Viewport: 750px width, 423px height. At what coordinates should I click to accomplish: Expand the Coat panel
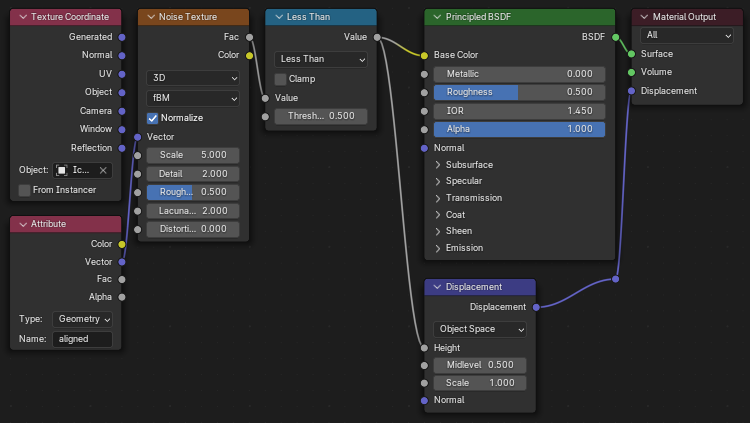(438, 215)
